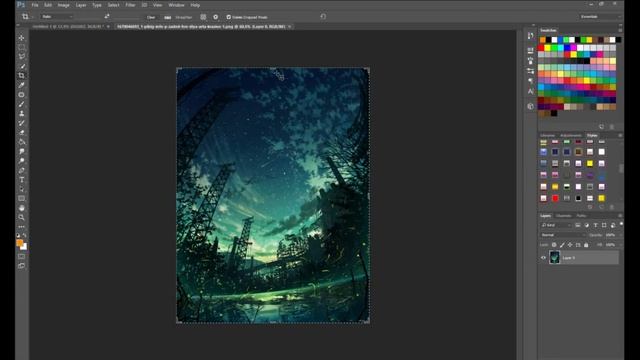The image size is (640, 360).
Task: Select the Hand tool
Action: 22,208
